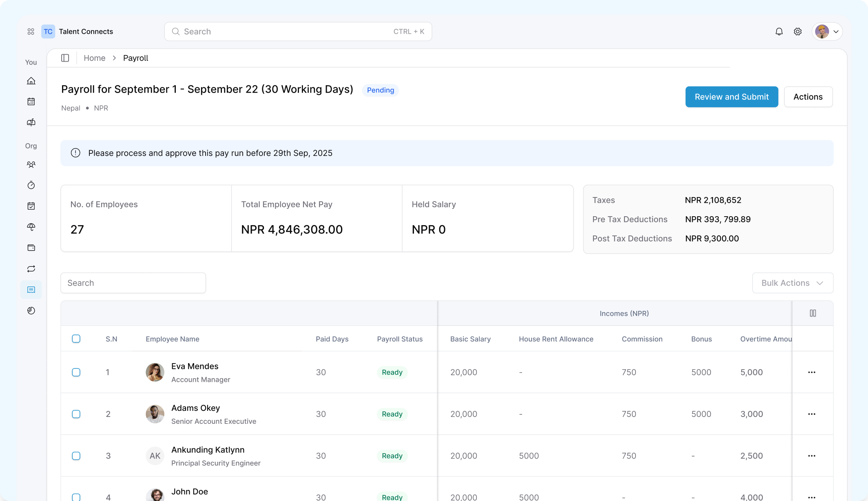Screen dimensions: 868x501
Task: Open the mailbox icon under You
Action: [x=31, y=122]
